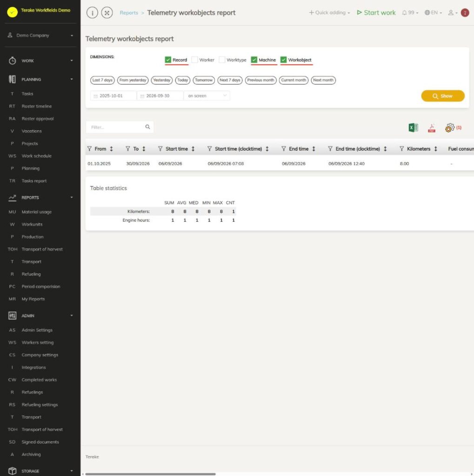Uncheck the Machine dimension checkbox
The width and height of the screenshot is (474, 476).
[254, 60]
